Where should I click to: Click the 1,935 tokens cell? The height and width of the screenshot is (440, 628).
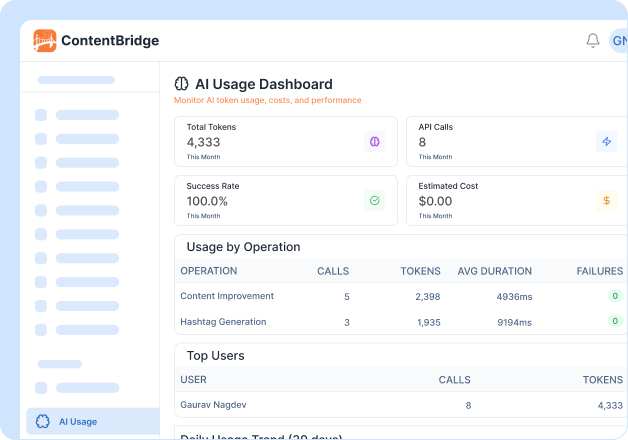click(429, 322)
